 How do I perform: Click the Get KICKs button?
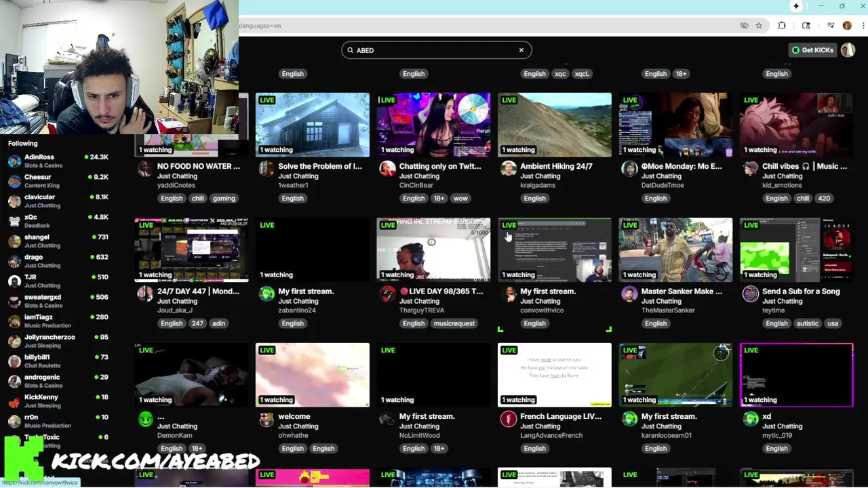point(812,50)
